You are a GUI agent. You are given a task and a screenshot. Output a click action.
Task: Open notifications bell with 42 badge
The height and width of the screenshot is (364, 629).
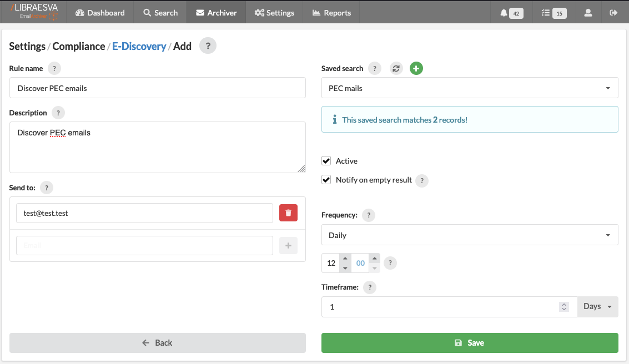(x=511, y=13)
